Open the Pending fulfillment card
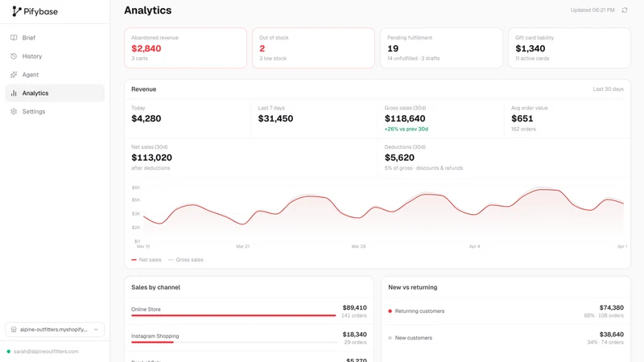 (x=441, y=48)
